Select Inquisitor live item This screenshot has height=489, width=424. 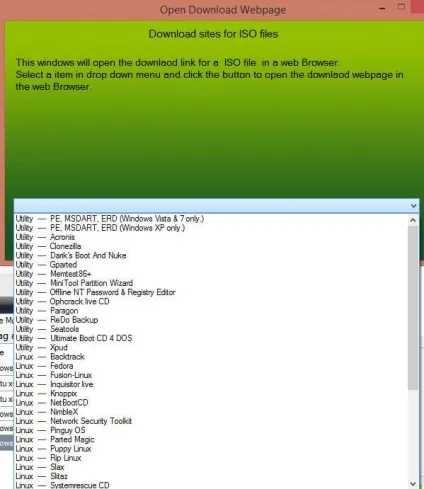(x=211, y=384)
